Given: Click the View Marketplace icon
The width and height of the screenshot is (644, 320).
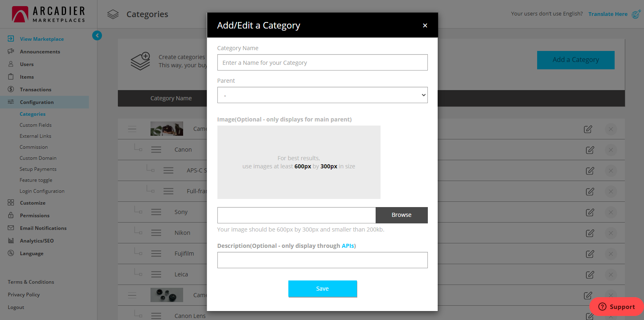Looking at the screenshot, I should click(x=11, y=39).
